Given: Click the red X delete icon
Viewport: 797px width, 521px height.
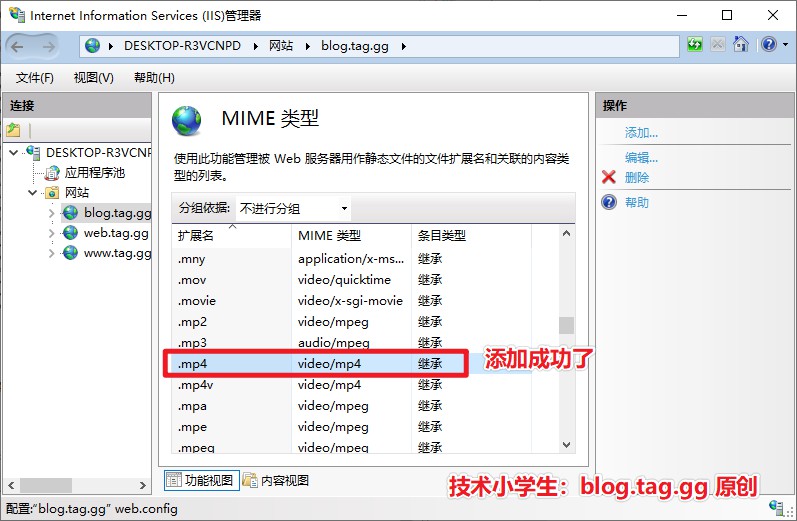Looking at the screenshot, I should tap(608, 177).
